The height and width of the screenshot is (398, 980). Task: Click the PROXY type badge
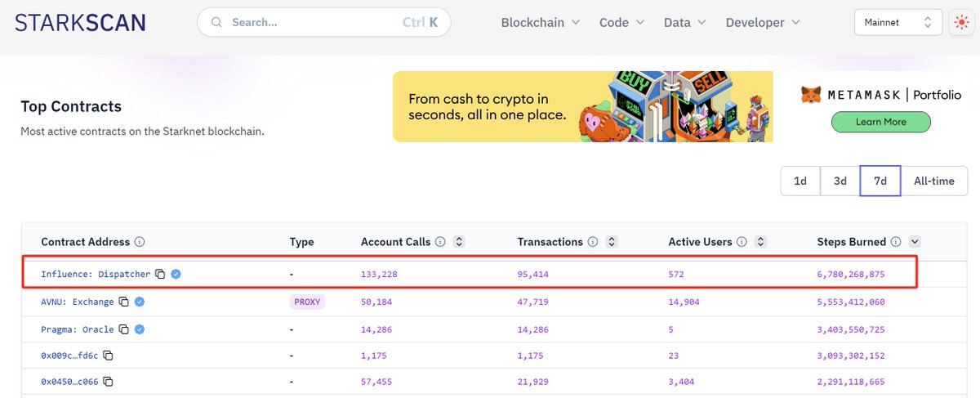[307, 302]
